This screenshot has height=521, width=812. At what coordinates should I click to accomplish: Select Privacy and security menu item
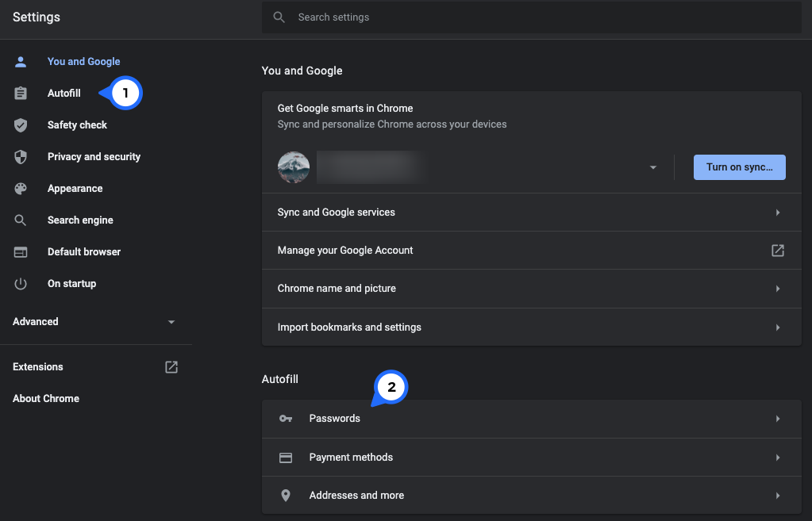[x=94, y=157]
